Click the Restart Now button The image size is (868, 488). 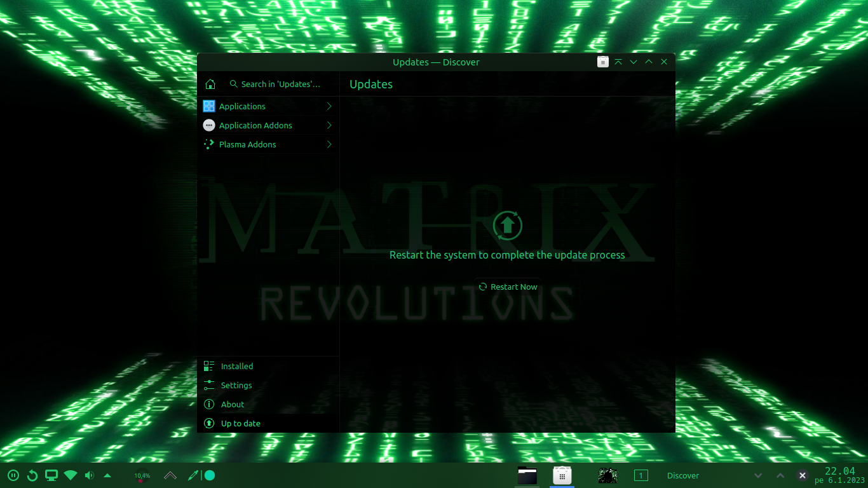click(507, 287)
